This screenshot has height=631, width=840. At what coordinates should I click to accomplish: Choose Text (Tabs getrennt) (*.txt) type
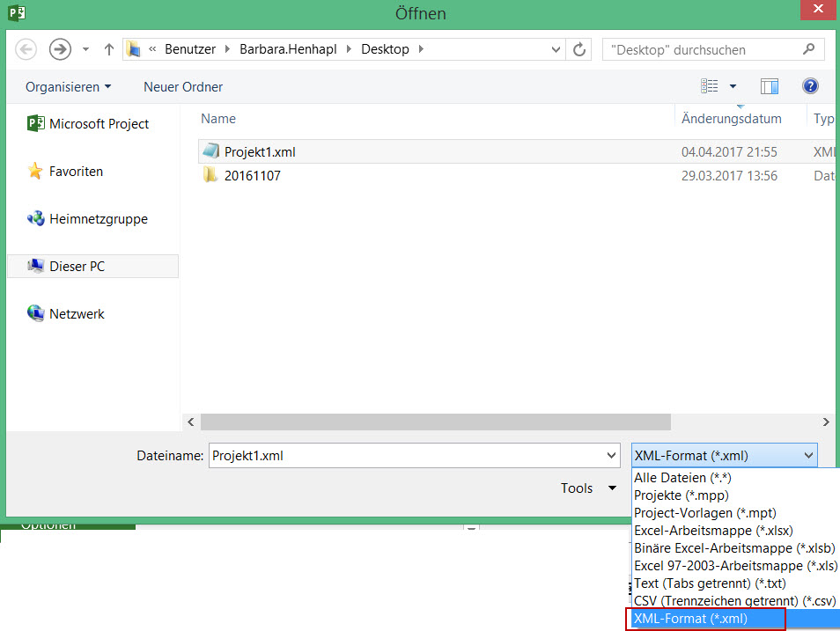tap(710, 583)
